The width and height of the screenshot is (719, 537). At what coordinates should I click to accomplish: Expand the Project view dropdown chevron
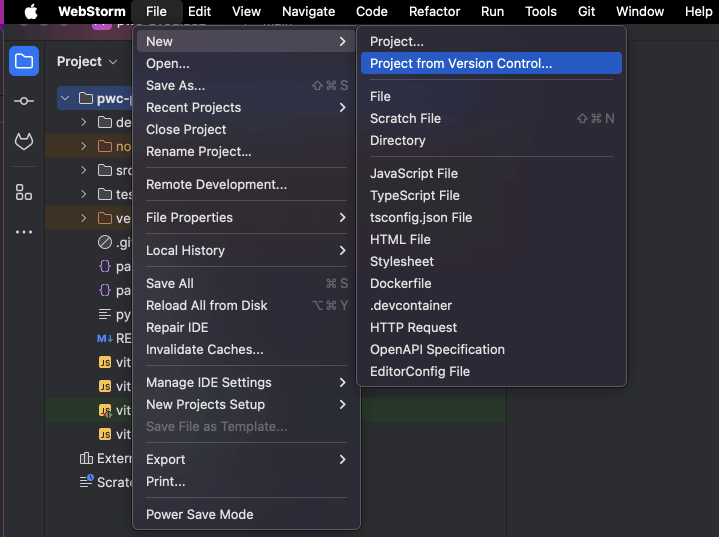click(113, 62)
